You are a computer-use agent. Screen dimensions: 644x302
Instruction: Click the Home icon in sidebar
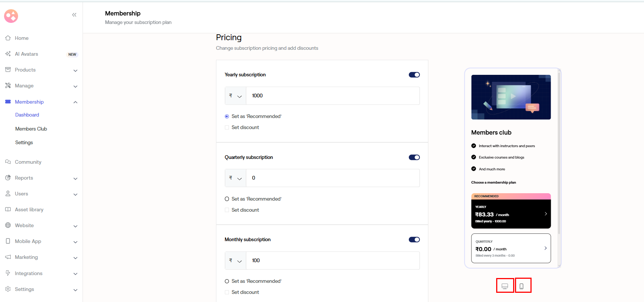(x=8, y=38)
